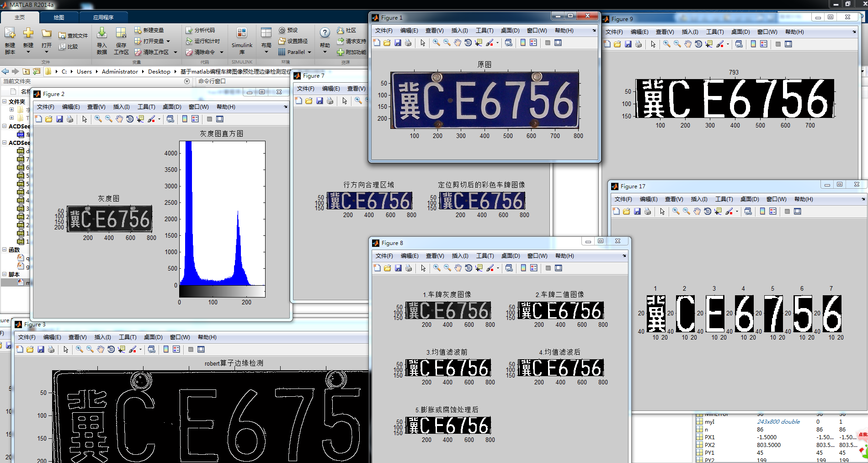Click the 运行和计时 run and time icon
This screenshot has height=463, width=868.
pos(189,41)
